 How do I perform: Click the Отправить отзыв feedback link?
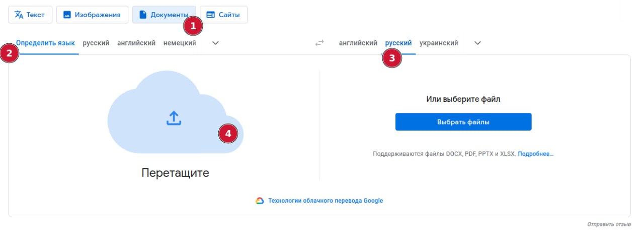pyautogui.click(x=609, y=224)
